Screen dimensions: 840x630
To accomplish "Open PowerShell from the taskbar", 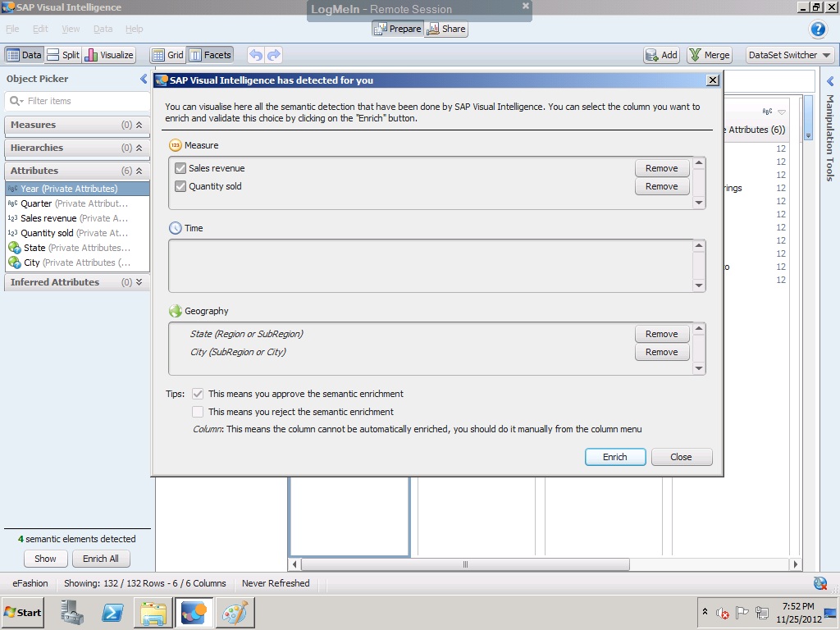I will 112,612.
